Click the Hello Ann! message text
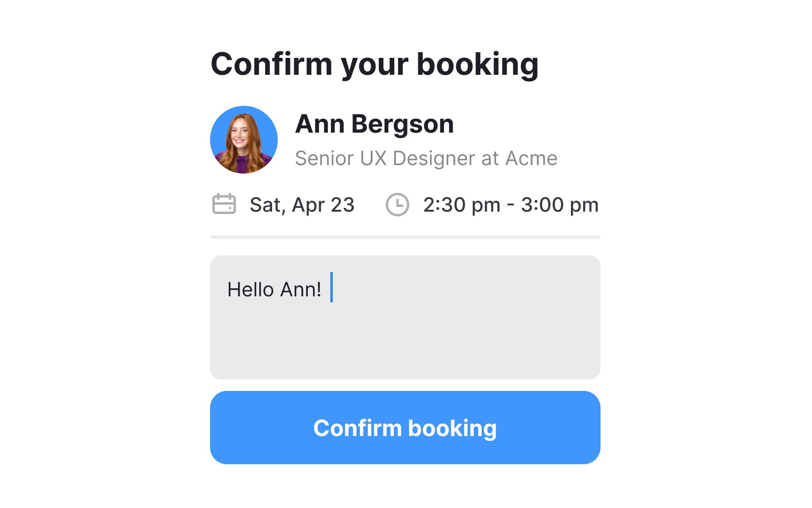Viewport: 812px width, 508px height. coord(274,290)
